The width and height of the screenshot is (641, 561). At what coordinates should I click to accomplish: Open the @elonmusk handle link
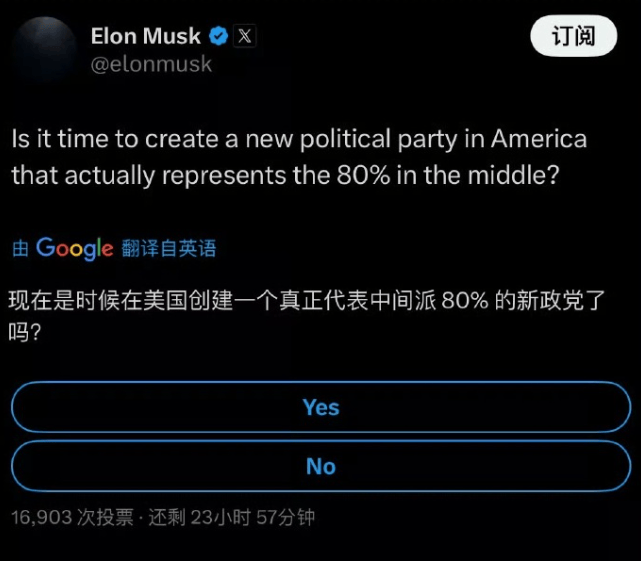pos(151,64)
